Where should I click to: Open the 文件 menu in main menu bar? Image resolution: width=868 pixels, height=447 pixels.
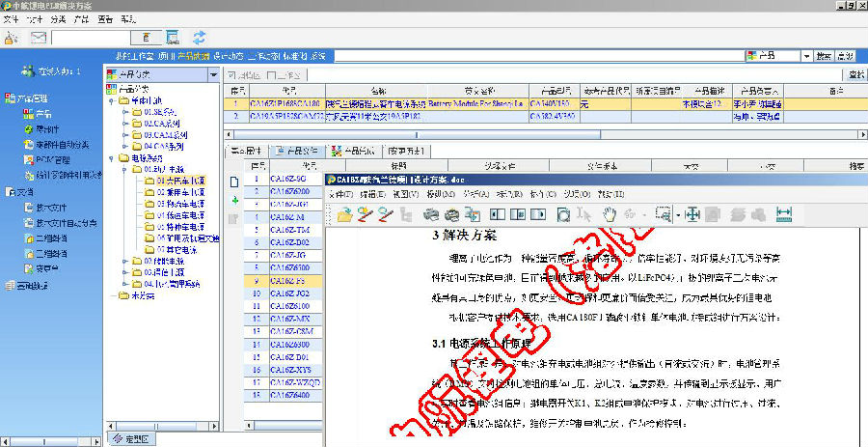click(x=11, y=19)
